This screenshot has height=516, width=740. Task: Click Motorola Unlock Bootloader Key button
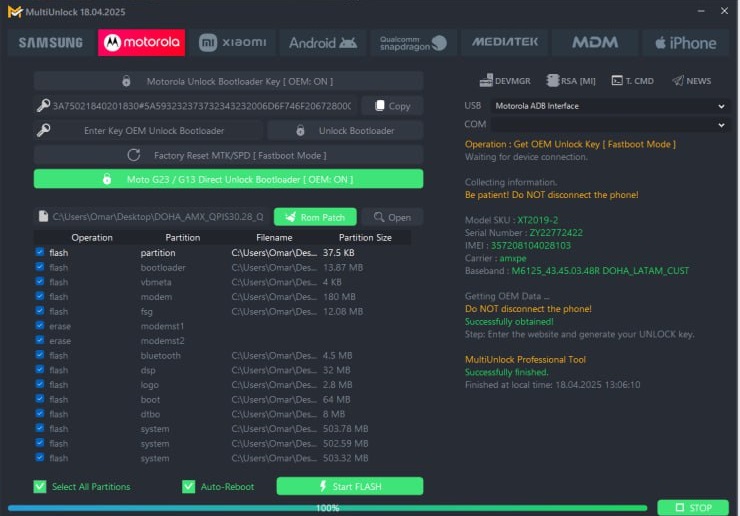tap(228, 81)
